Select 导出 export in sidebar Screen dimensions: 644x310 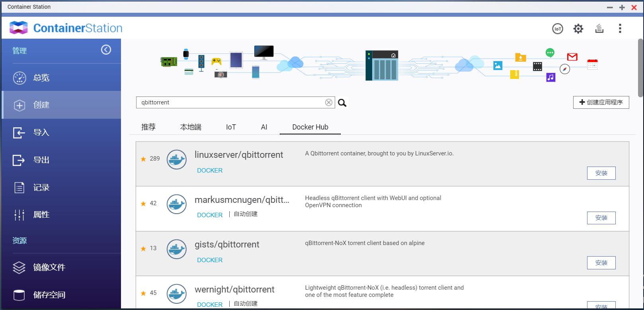coord(41,160)
